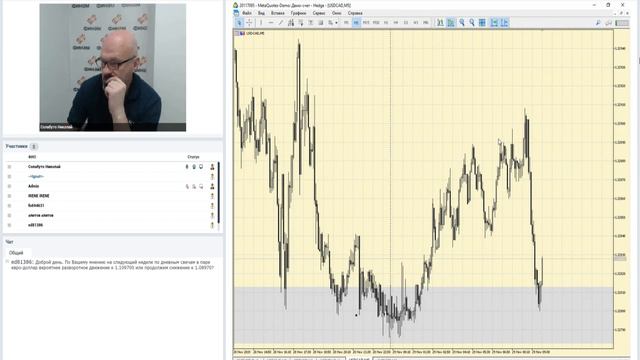Open the Сервис menu
The width and height of the screenshot is (640, 360).
(319, 13)
